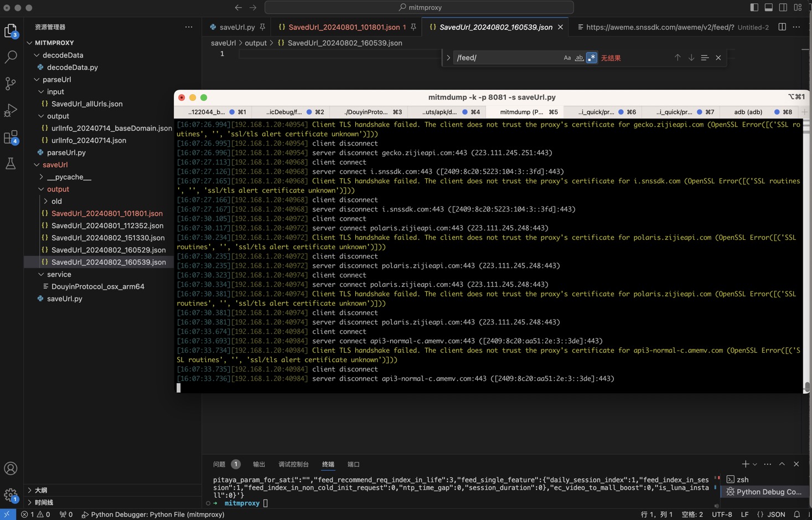Go to previous match arrow in find
Viewport: 812px width, 520px height.
tap(677, 58)
